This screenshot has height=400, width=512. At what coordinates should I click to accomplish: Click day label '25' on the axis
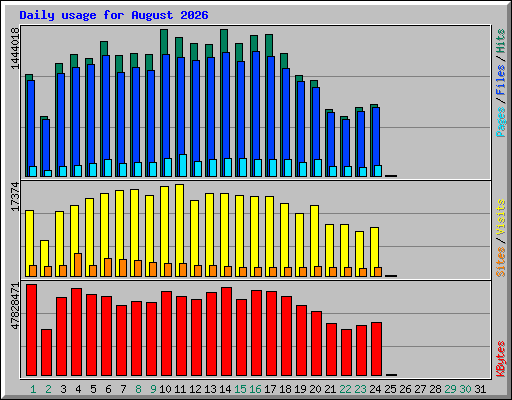[x=390, y=389]
